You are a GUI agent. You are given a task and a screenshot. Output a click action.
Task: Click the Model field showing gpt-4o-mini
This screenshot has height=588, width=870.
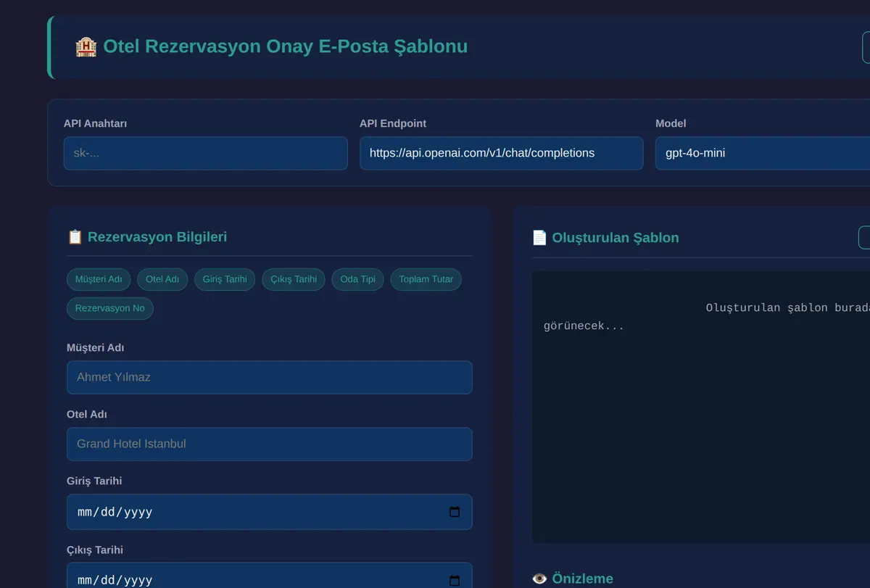763,153
